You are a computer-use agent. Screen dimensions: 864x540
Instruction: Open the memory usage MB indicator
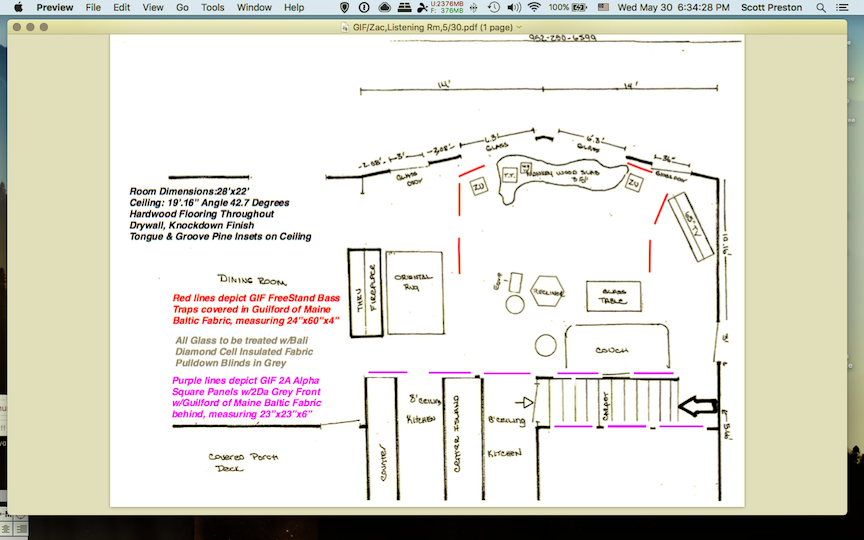point(447,7)
